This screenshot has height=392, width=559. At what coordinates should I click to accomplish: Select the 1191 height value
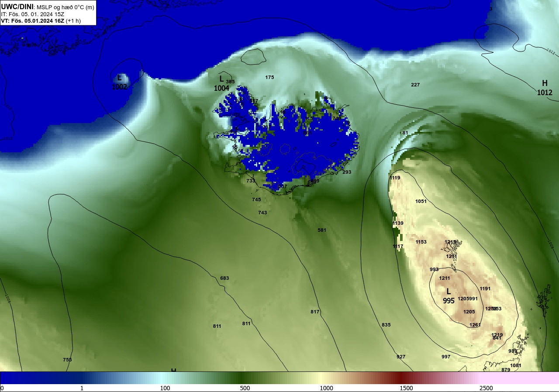click(x=485, y=289)
